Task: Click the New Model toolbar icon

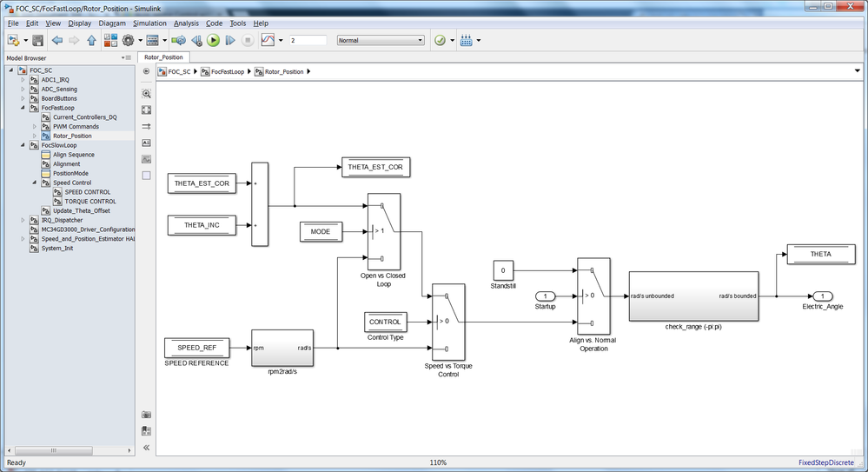Action: [x=13, y=41]
